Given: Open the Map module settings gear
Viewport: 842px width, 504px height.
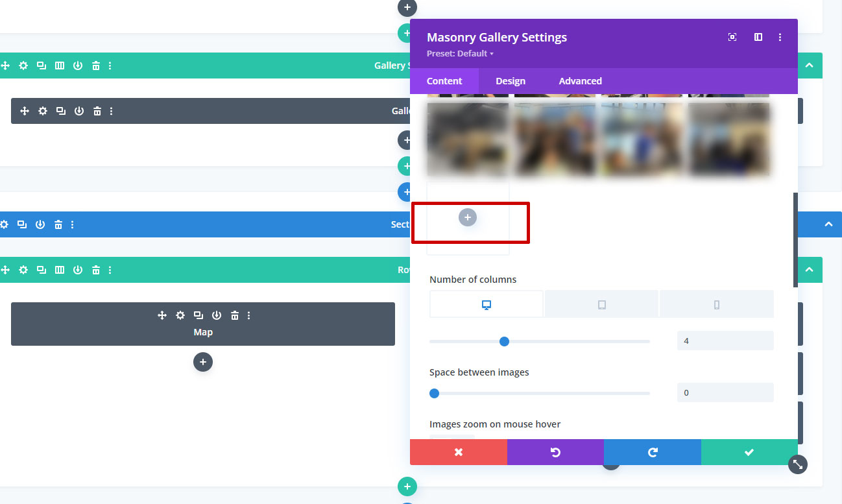Looking at the screenshot, I should pos(180,315).
